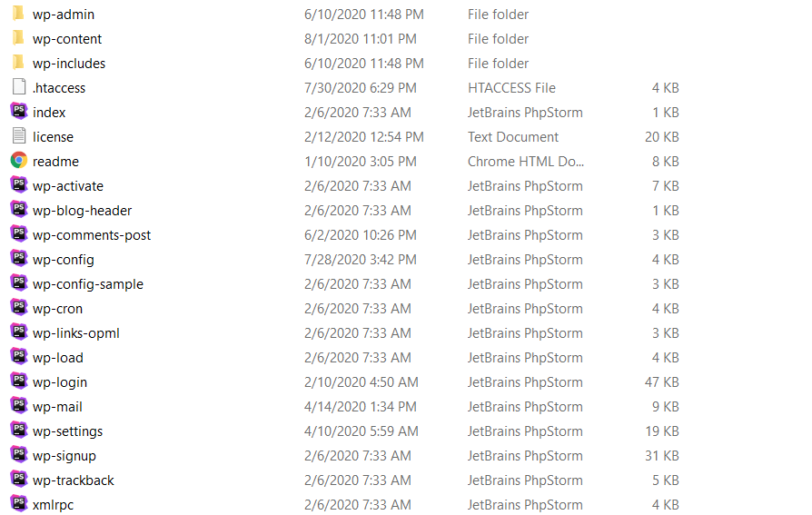Click the date 6/2/2020 10:26 PM
Image resolution: width=812 pixels, height=515 pixels.
[361, 235]
